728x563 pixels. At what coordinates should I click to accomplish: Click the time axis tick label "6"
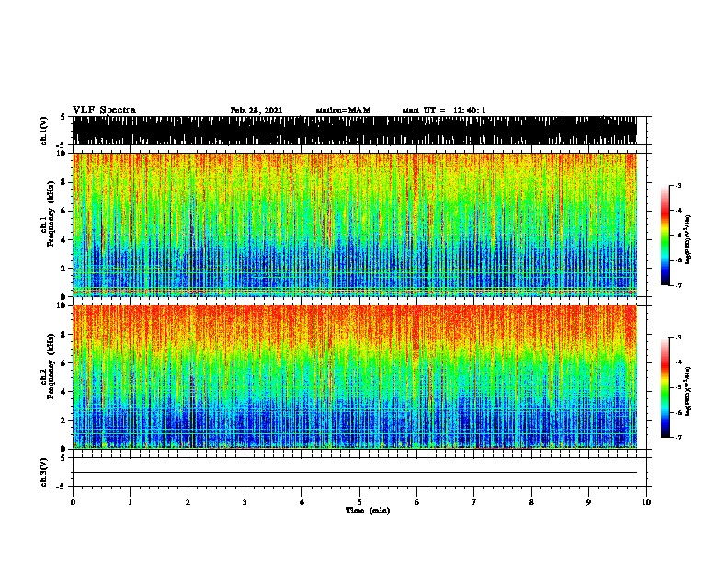click(417, 502)
